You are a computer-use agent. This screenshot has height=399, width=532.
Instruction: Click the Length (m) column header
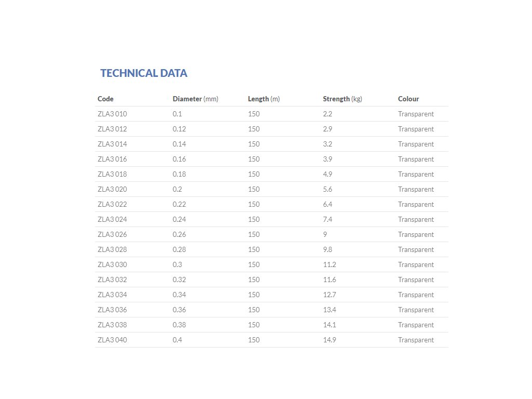point(263,99)
